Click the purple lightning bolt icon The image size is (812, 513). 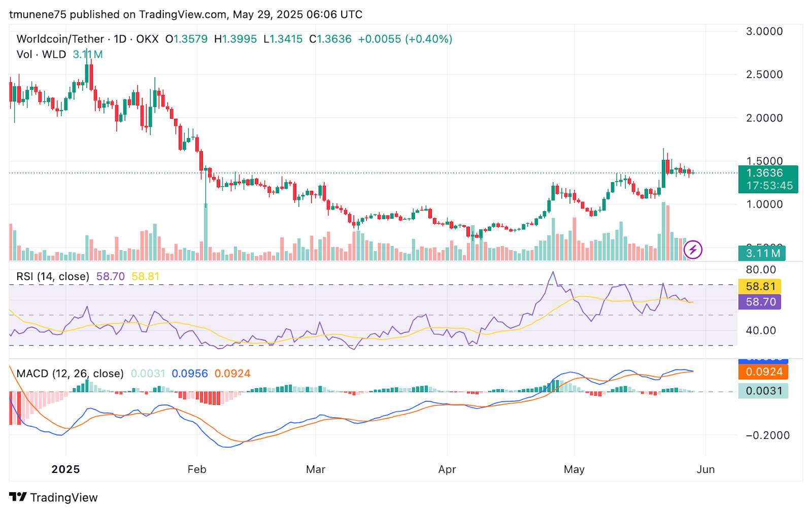click(693, 250)
